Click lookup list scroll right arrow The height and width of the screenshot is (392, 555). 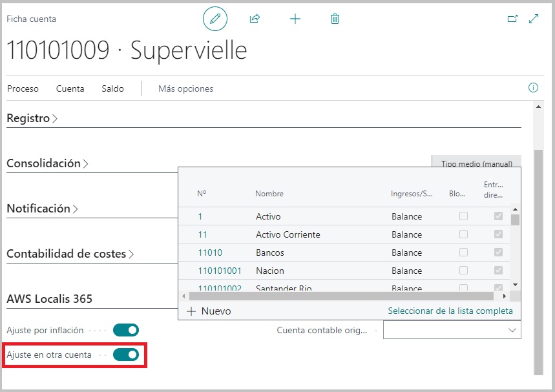point(505,296)
